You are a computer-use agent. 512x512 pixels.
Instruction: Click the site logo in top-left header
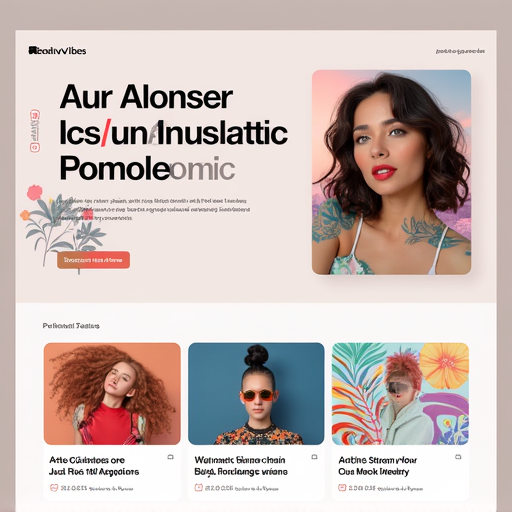57,51
